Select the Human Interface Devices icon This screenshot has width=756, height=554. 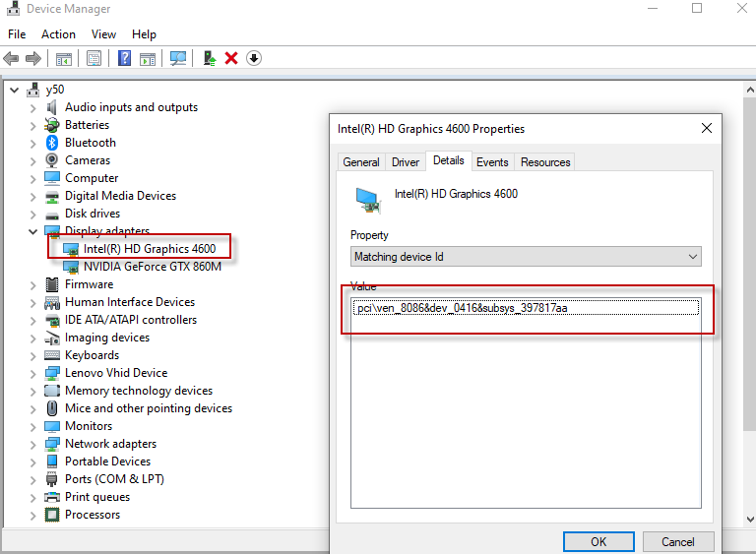(51, 302)
